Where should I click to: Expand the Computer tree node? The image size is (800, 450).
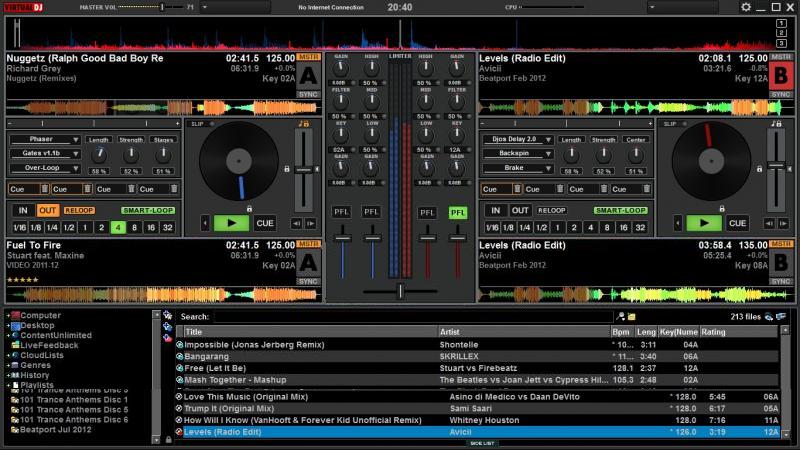(x=8, y=316)
